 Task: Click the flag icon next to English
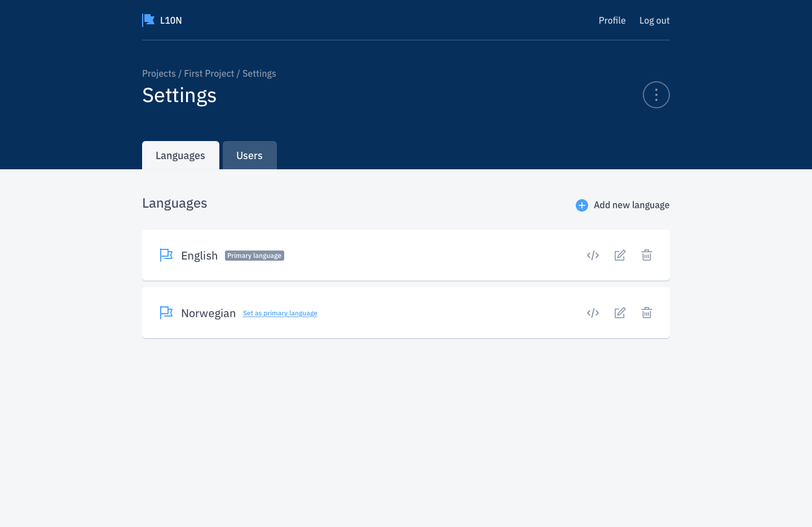166,255
